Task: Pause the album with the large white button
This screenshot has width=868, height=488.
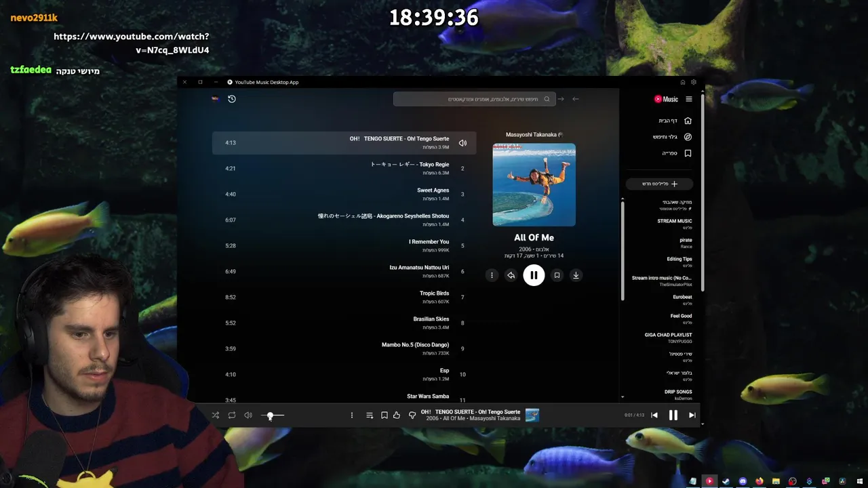Action: coord(534,275)
